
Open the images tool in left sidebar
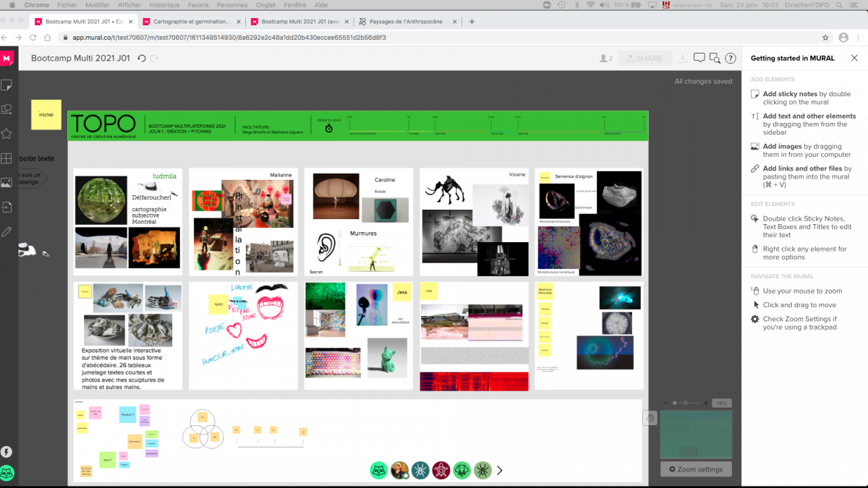[x=7, y=182]
